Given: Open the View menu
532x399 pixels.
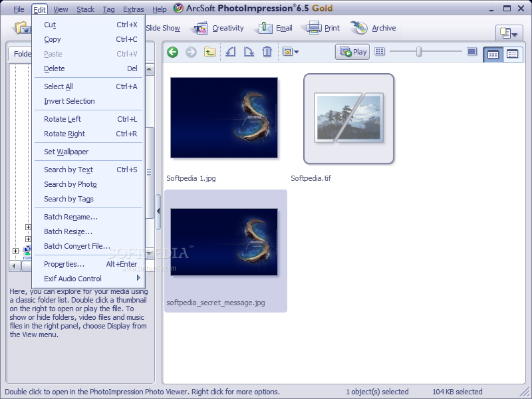Looking at the screenshot, I should [61, 9].
